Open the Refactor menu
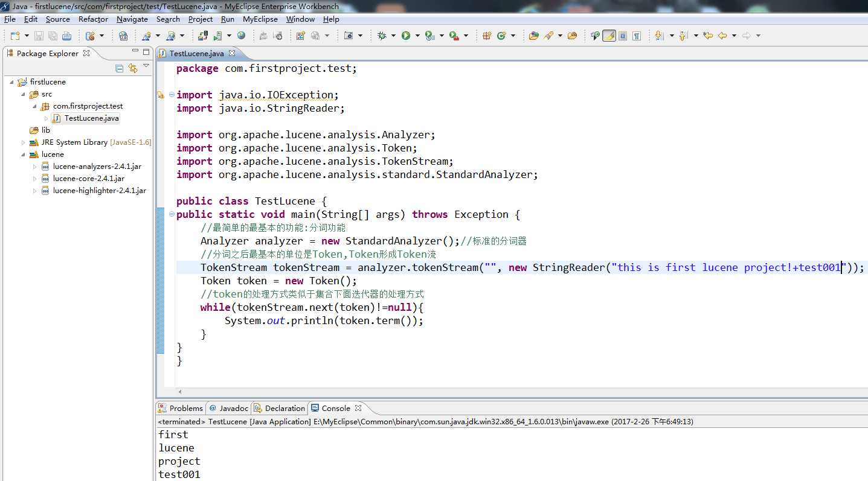Viewport: 868px width, 481px height. [94, 19]
